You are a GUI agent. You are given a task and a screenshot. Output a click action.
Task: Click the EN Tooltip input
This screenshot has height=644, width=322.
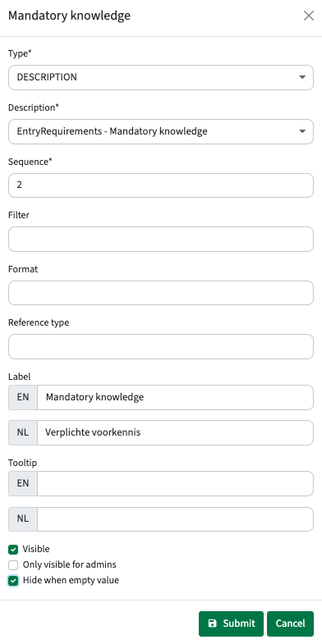[175, 483]
